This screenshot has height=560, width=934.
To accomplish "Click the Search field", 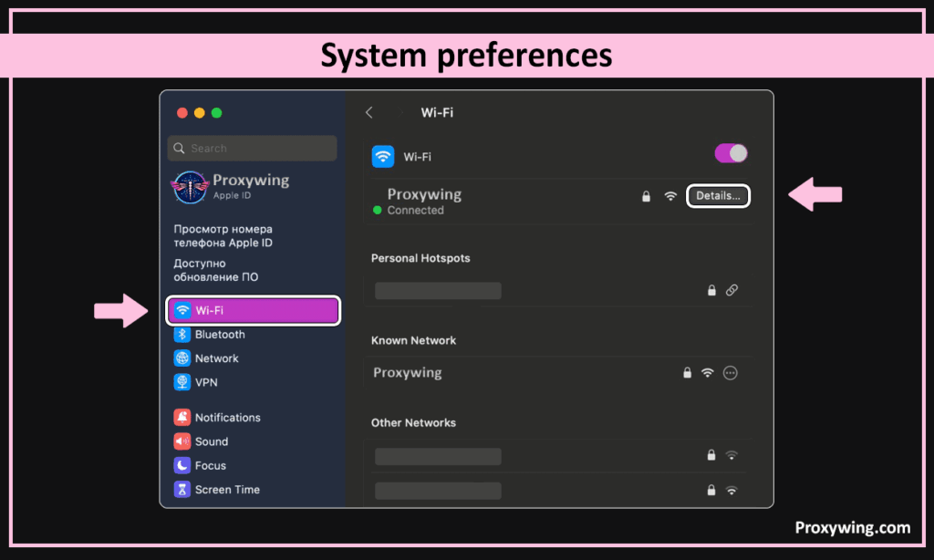I will (x=253, y=148).
